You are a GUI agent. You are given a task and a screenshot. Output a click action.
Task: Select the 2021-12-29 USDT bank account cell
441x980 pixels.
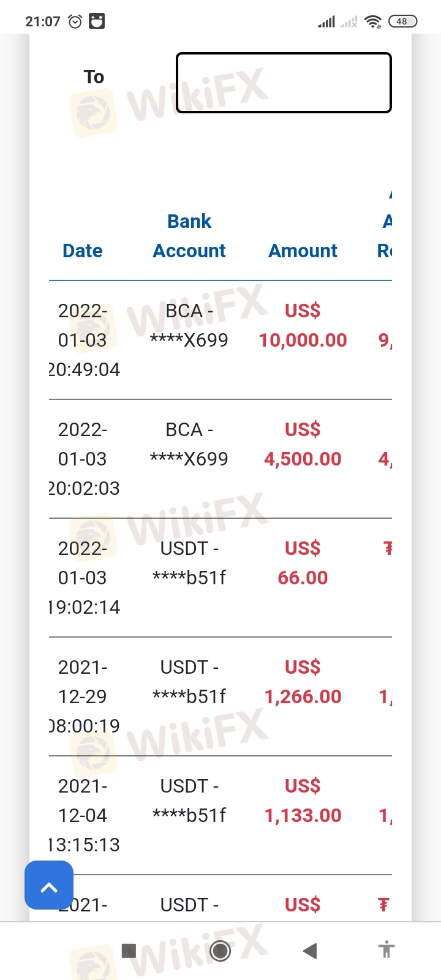point(189,682)
